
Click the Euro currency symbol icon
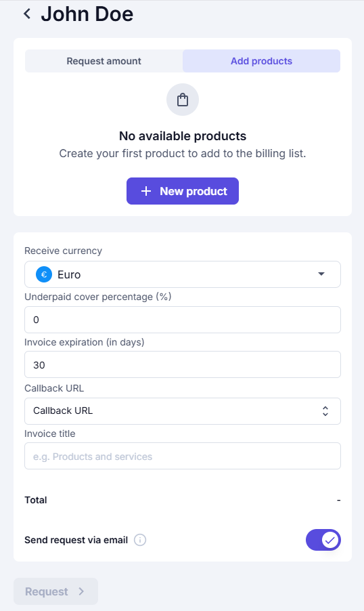(44, 274)
